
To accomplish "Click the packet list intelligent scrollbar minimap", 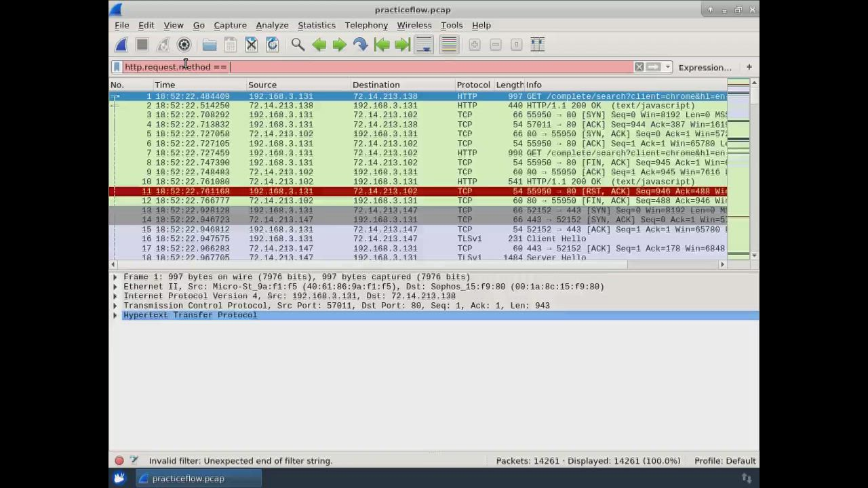I will [738, 168].
